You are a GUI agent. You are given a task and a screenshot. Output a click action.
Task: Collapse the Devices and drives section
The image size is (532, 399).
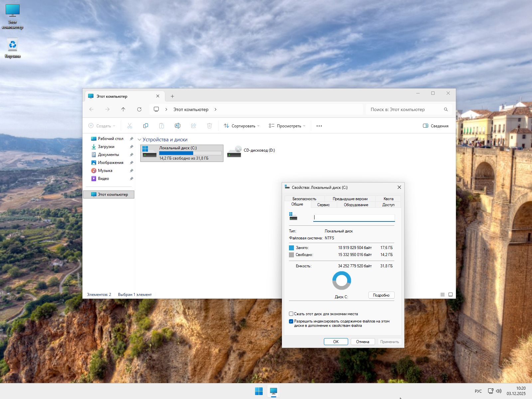click(x=140, y=140)
